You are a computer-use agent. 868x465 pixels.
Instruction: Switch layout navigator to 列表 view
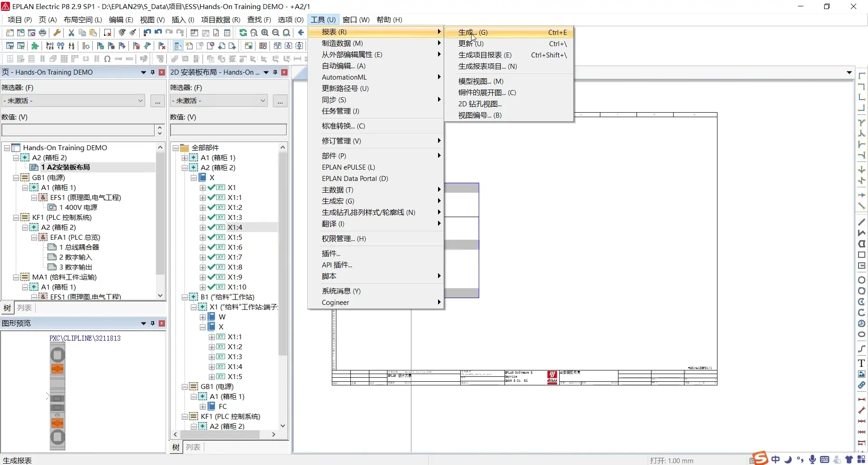193,447
